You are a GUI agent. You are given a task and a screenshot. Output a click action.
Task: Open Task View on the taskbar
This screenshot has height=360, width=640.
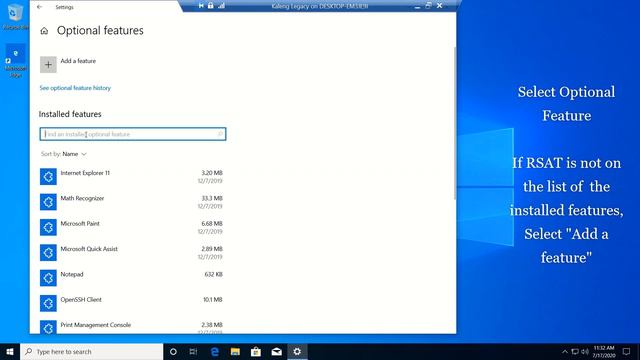pyautogui.click(x=193, y=351)
